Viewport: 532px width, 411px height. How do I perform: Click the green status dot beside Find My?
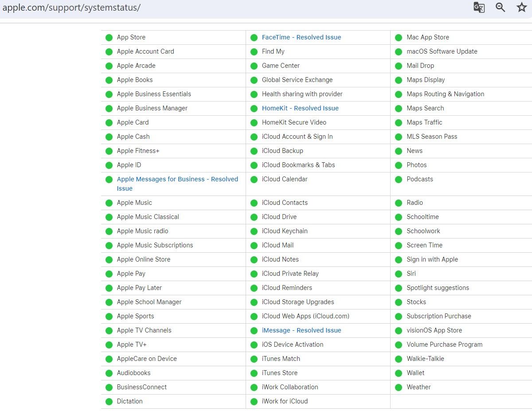[x=254, y=52]
